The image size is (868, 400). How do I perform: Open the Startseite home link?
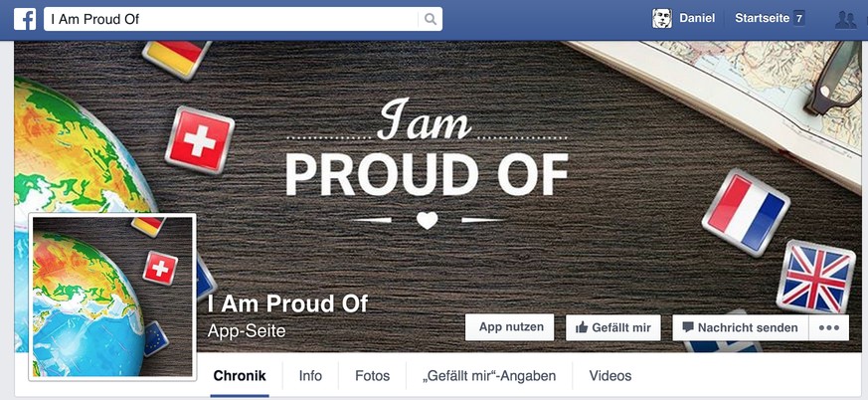(762, 18)
